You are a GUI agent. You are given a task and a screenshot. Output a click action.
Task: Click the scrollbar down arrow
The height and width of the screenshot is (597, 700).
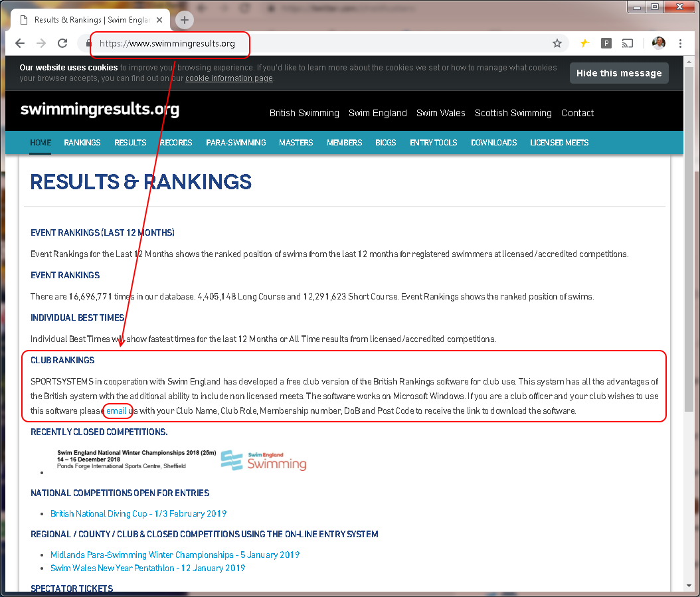[689, 586]
